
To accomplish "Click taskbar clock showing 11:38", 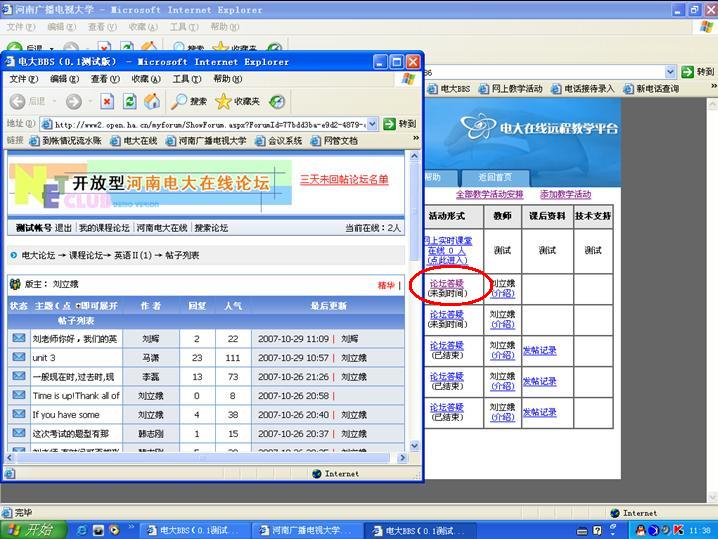I will point(700,530).
